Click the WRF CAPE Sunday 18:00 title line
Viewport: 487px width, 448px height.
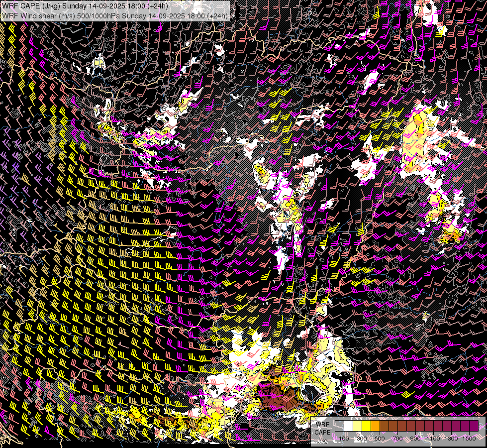click(85, 6)
